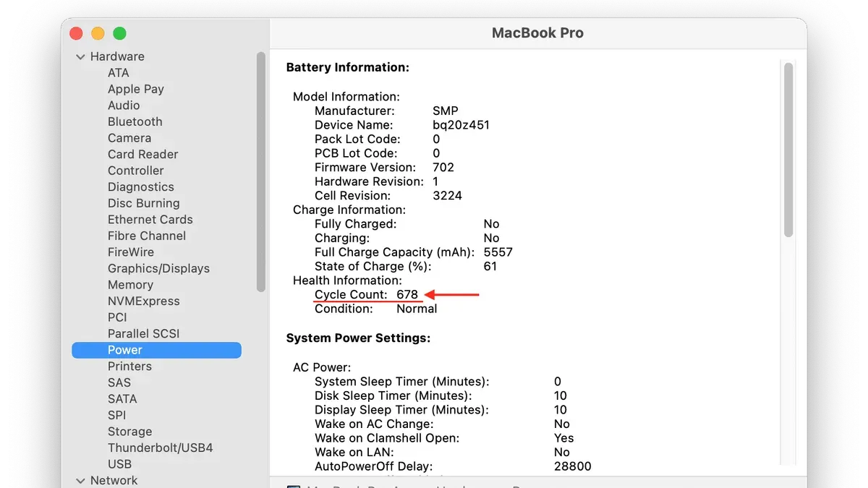Click the AutoPowerOff Delay value 28800
Viewport: 868px width, 488px height.
[573, 466]
